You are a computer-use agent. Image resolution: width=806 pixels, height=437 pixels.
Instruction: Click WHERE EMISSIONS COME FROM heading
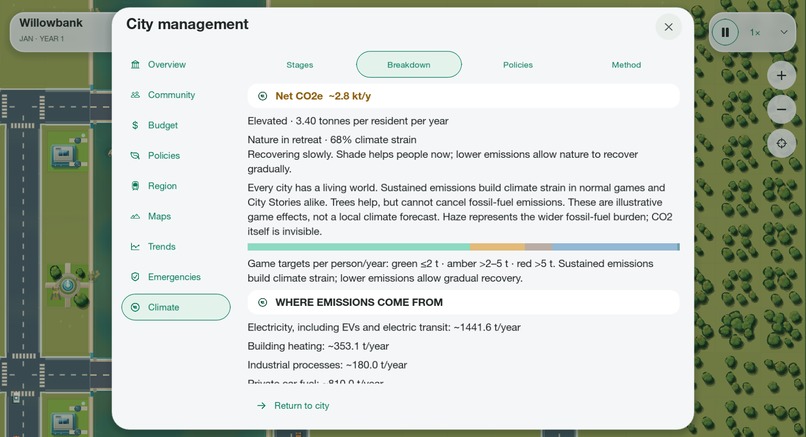point(359,302)
